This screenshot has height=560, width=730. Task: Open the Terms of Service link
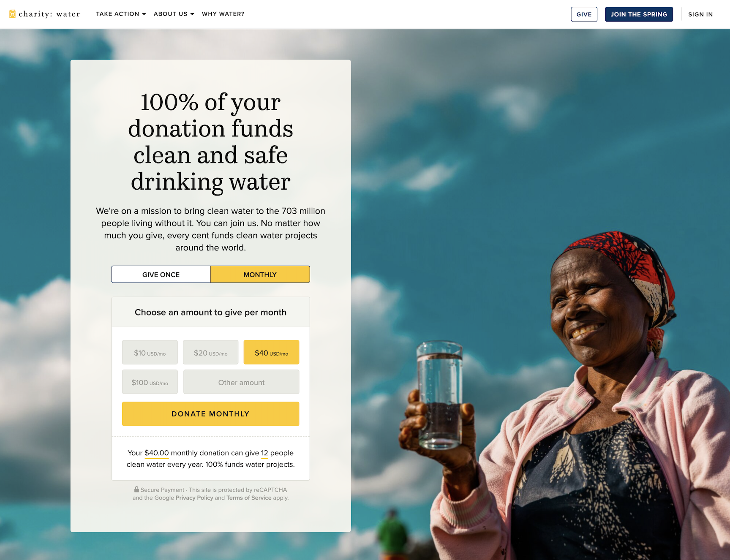[249, 498]
